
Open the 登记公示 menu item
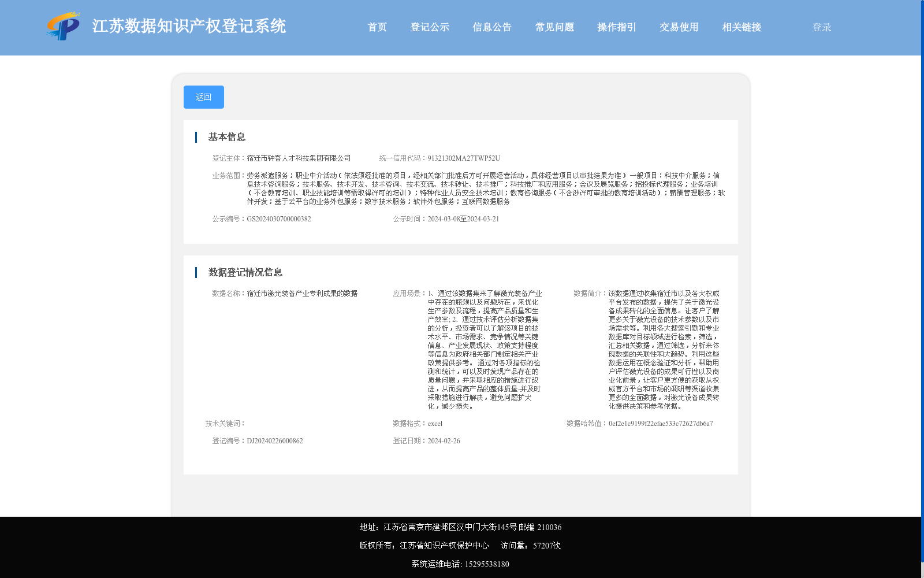(x=430, y=27)
